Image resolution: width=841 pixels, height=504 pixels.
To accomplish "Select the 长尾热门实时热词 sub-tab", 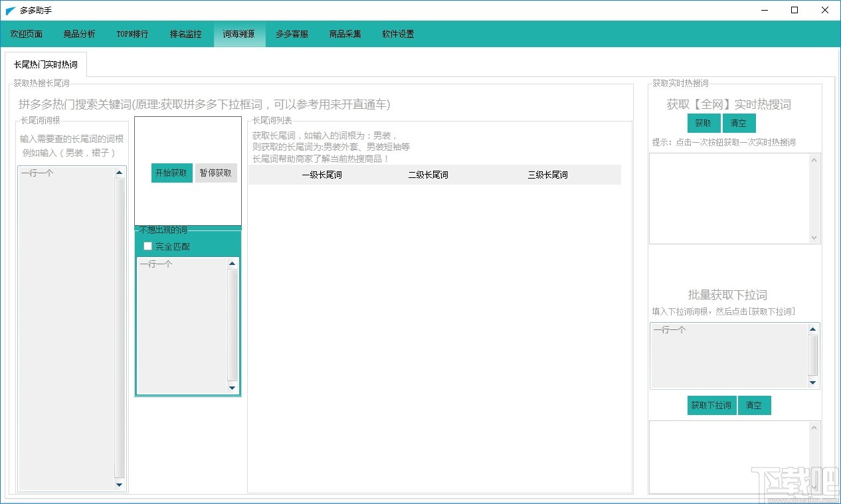I will 46,64.
